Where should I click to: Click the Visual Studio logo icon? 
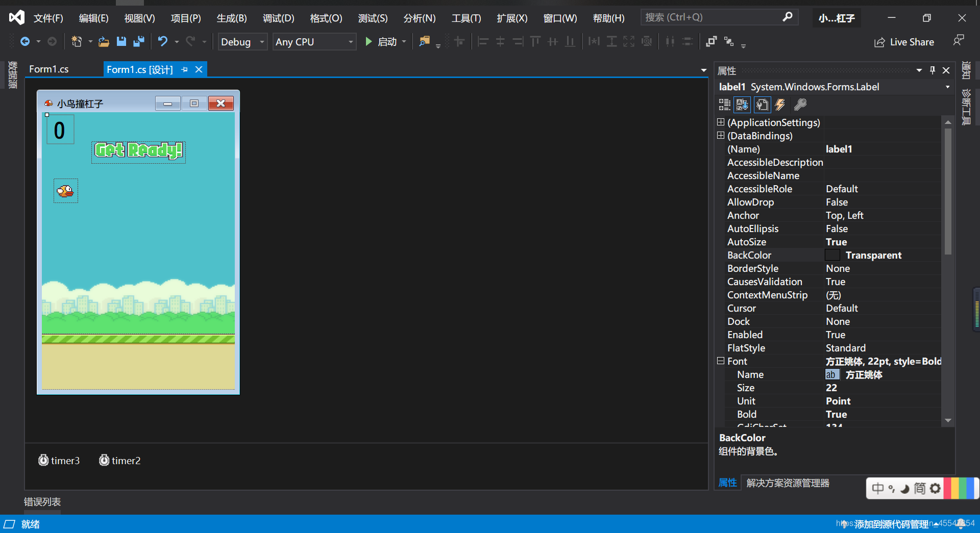coord(16,17)
